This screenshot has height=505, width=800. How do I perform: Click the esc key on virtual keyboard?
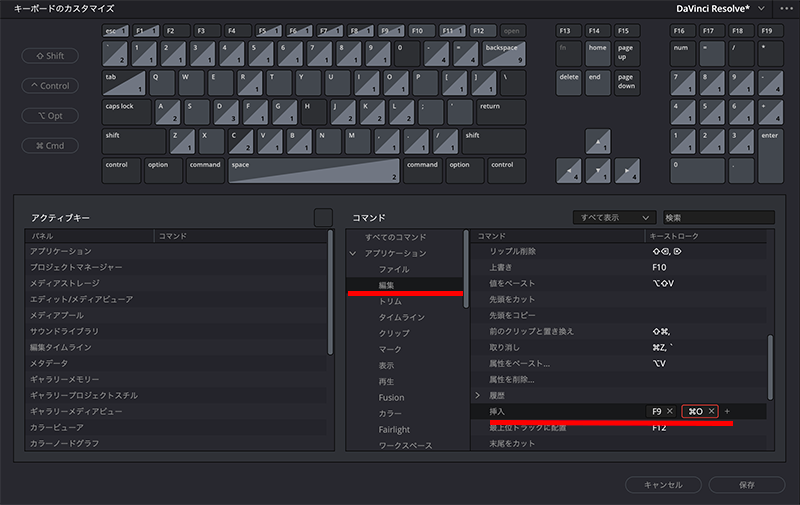click(x=115, y=31)
